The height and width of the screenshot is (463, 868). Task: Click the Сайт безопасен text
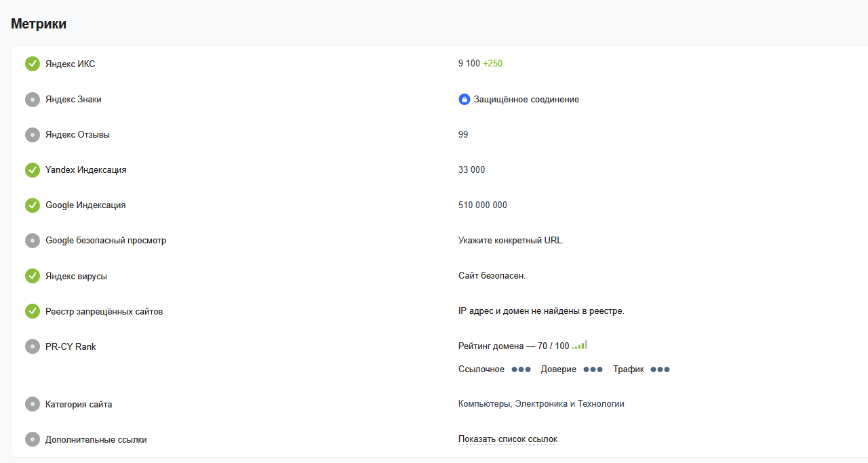(x=492, y=276)
